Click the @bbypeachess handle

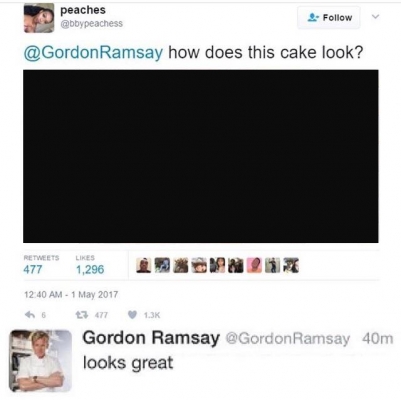(x=91, y=24)
